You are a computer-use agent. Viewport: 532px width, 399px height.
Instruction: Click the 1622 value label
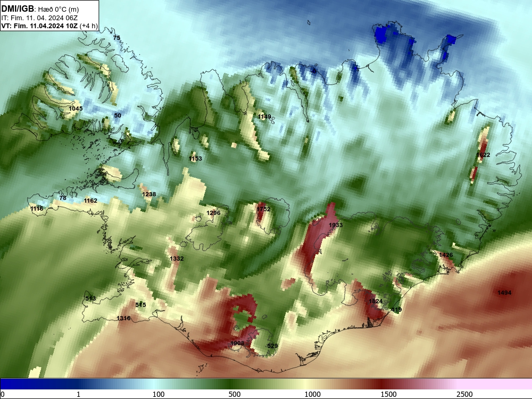pyautogui.click(x=483, y=155)
